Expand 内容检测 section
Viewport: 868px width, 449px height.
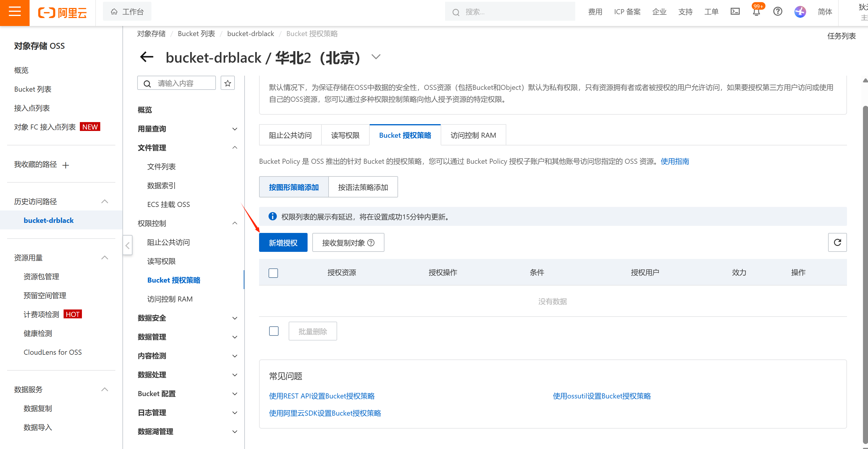pyautogui.click(x=235, y=356)
